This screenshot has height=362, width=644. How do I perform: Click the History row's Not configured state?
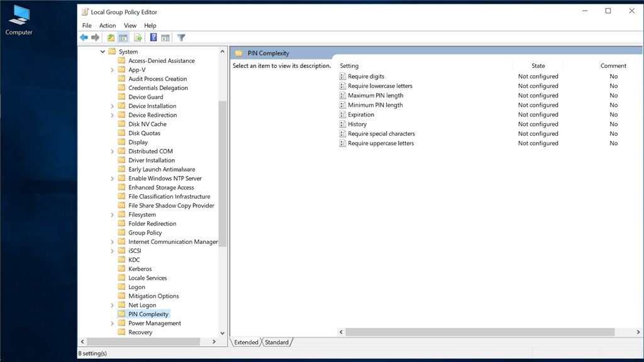538,124
